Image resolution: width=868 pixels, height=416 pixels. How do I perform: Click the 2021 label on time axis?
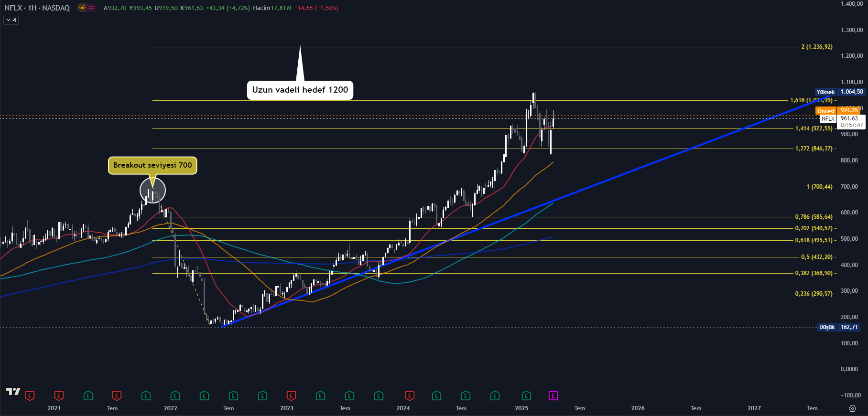point(54,408)
